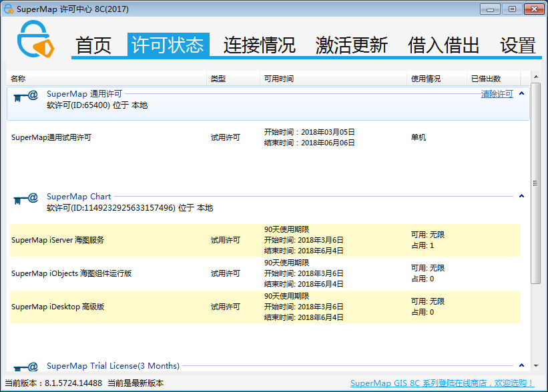Click the 已借出数 column header
Viewport: 548px width, 392px height.
[x=494, y=79]
